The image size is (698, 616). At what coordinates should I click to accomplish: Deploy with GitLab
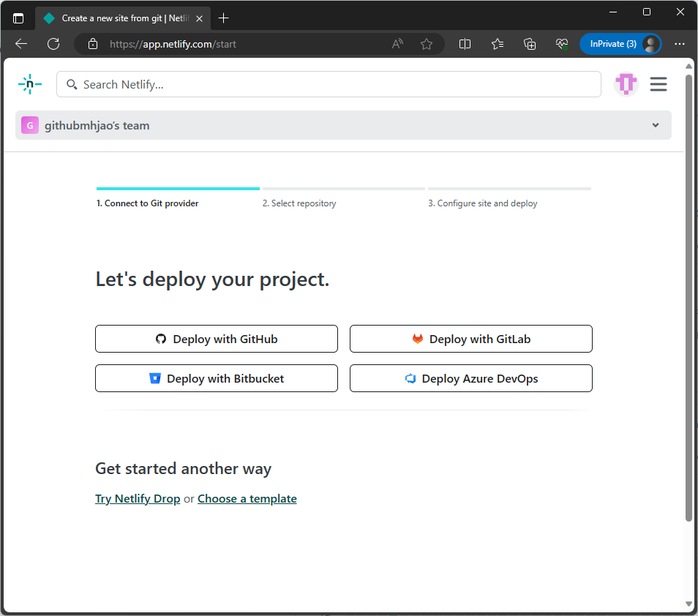471,339
